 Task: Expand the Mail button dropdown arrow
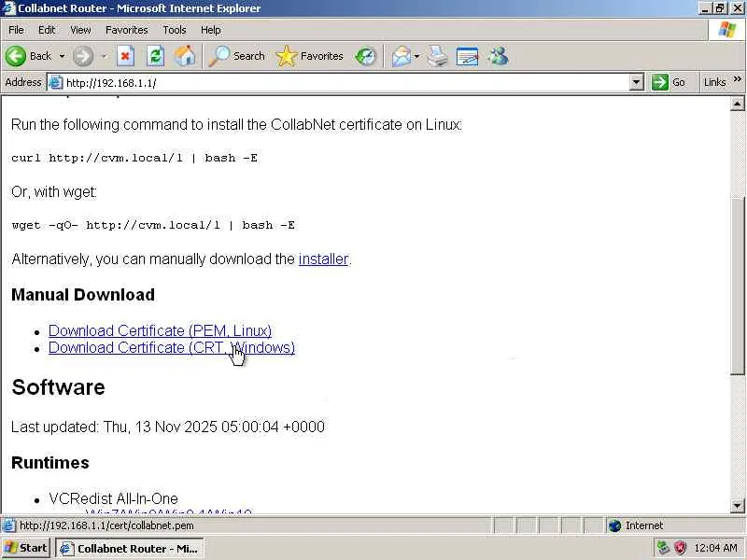416,56
